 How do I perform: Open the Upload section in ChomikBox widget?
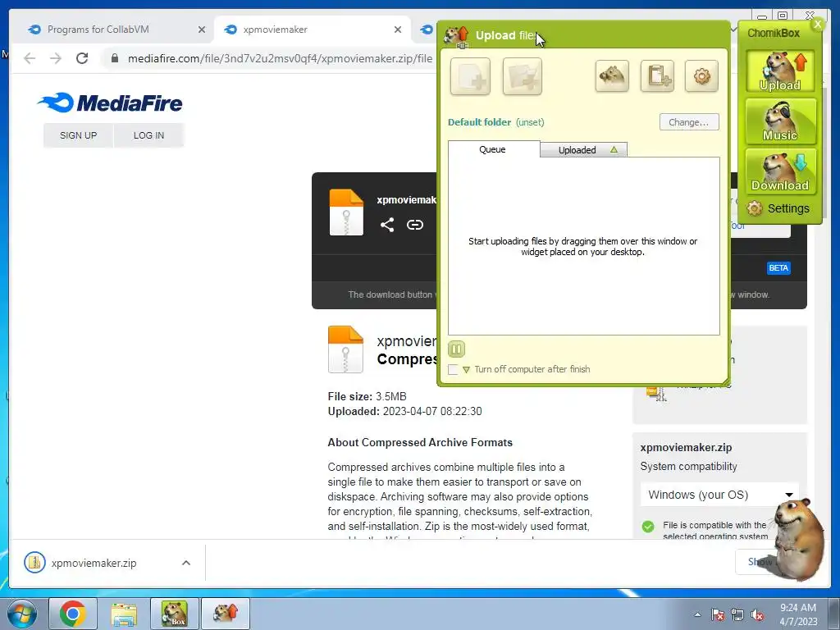(x=780, y=71)
